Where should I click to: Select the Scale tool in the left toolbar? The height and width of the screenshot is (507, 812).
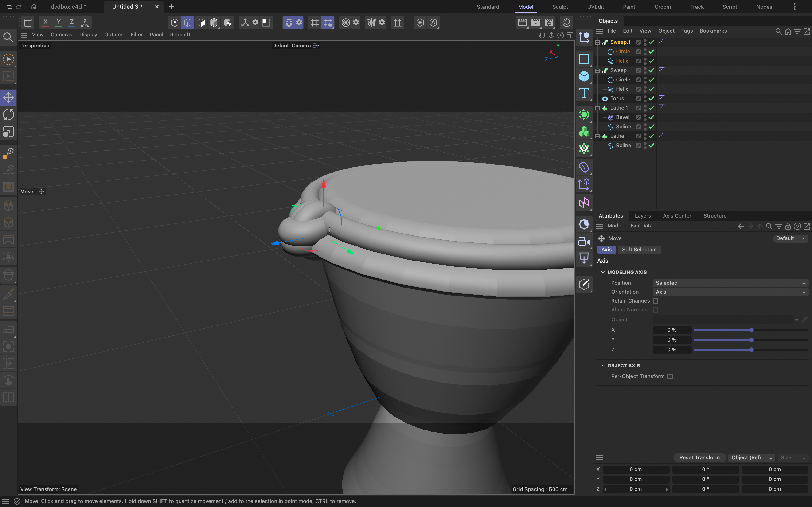pos(8,131)
